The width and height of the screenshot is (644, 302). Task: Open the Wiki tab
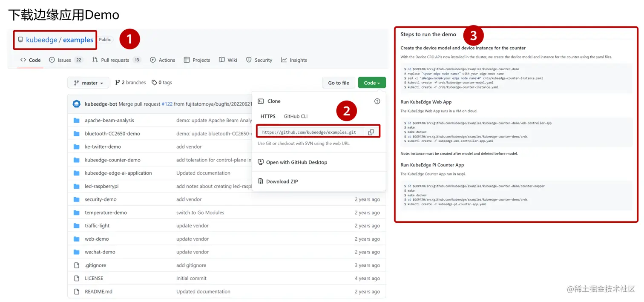(228, 60)
